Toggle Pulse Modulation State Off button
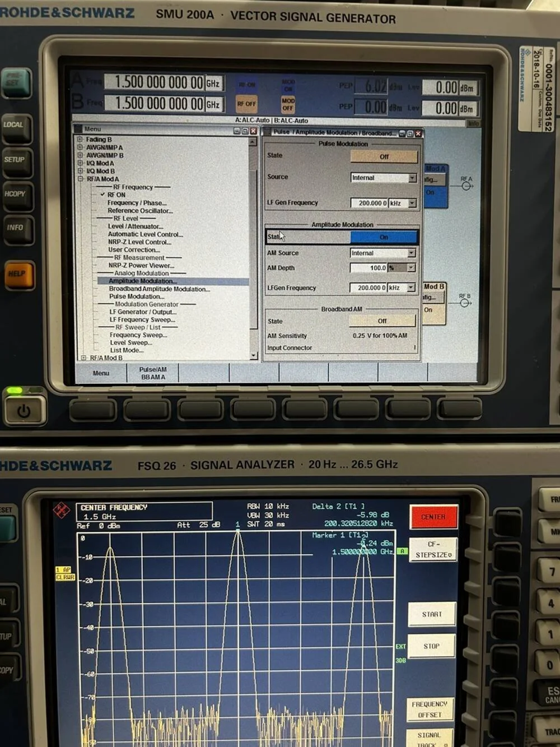The height and width of the screenshot is (747, 560). tap(384, 157)
